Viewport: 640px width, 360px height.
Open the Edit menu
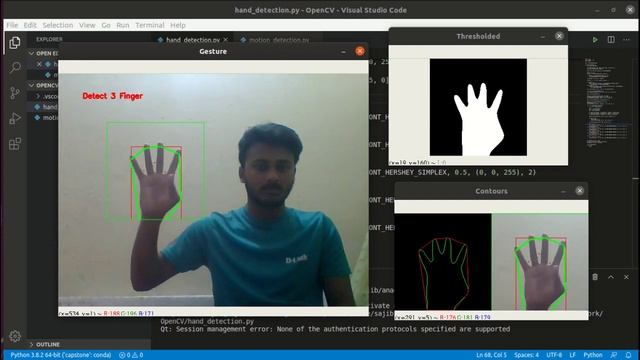(x=30, y=25)
